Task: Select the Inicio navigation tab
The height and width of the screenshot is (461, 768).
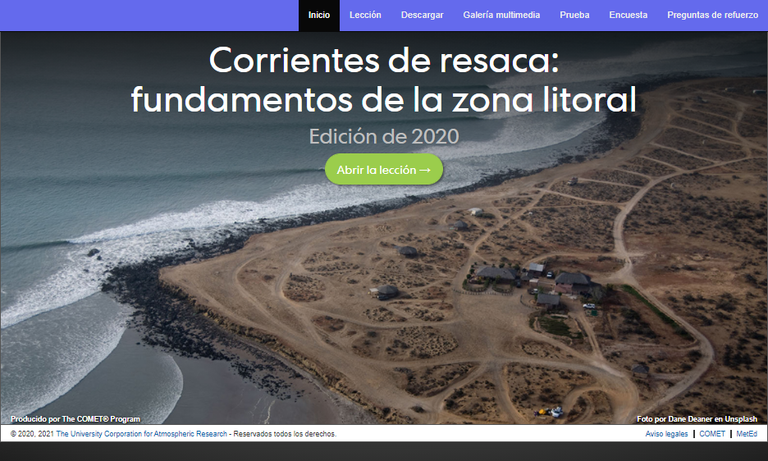Action: point(319,15)
